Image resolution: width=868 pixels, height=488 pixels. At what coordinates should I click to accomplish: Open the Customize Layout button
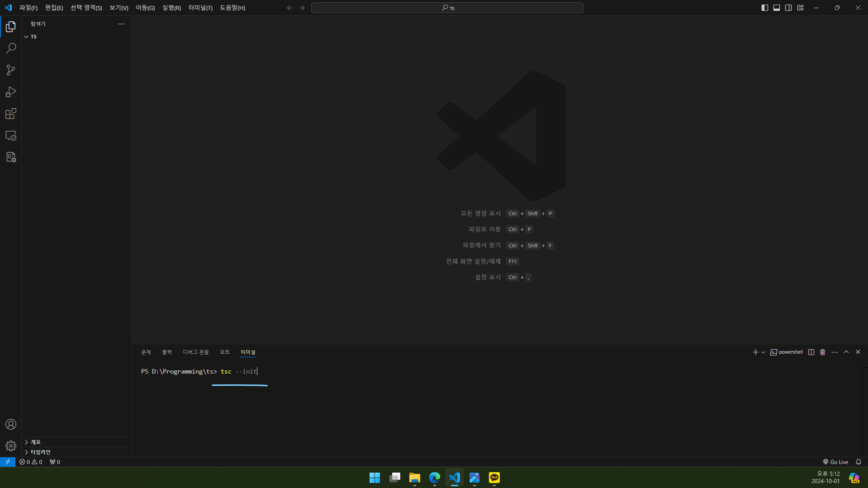800,8
